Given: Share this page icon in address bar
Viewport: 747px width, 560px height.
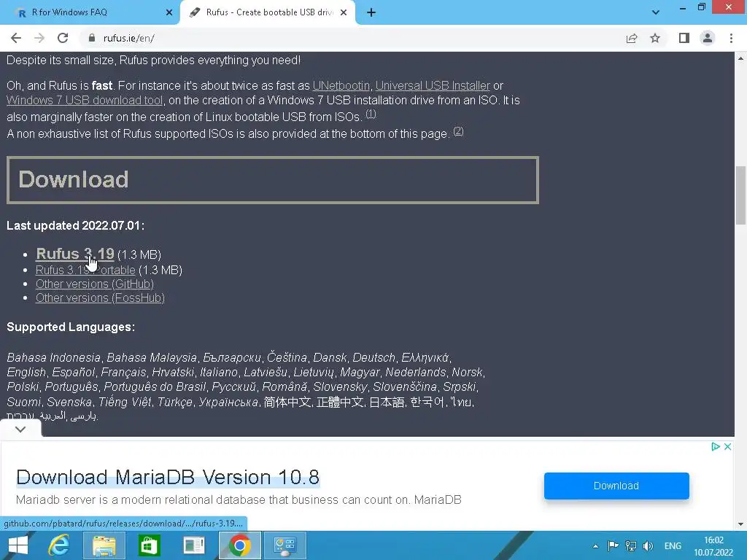Looking at the screenshot, I should (x=632, y=38).
